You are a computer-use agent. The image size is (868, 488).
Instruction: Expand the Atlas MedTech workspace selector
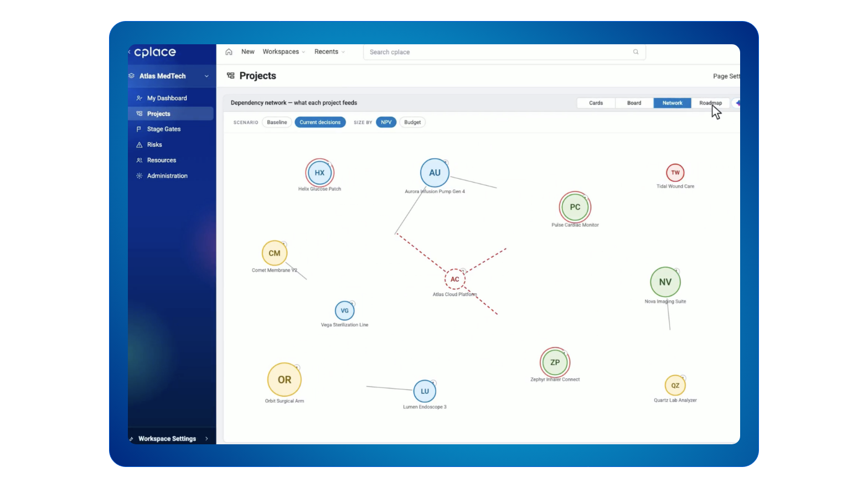click(172, 76)
